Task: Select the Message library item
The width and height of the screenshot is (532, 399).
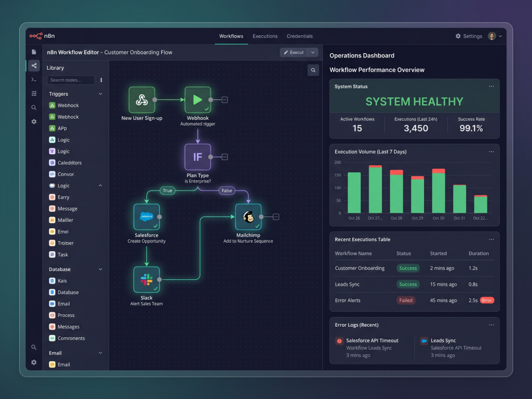Action: coord(63,209)
